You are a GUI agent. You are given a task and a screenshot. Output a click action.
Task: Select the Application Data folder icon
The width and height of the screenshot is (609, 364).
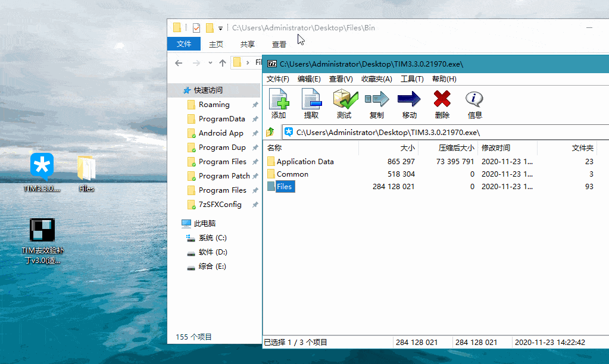click(x=271, y=161)
